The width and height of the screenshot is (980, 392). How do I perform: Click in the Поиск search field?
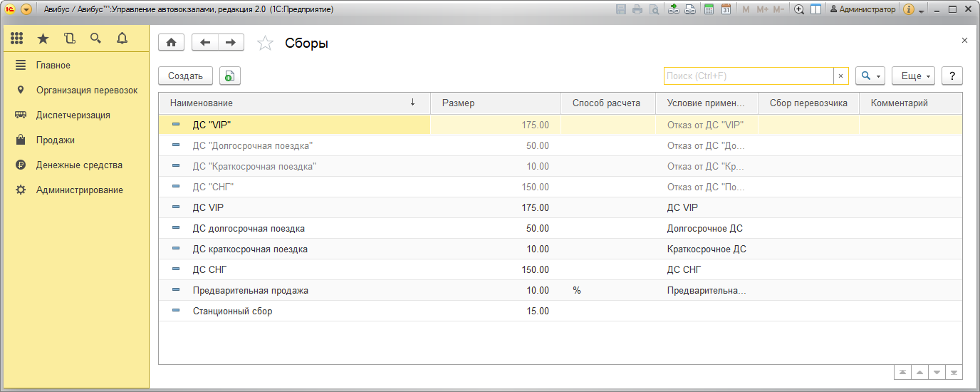[x=748, y=76]
